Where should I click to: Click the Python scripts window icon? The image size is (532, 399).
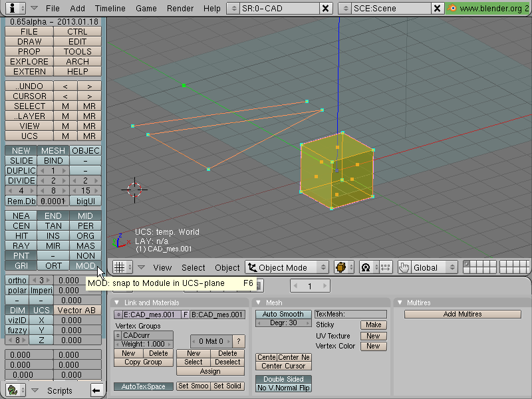pyautogui.click(x=13, y=390)
